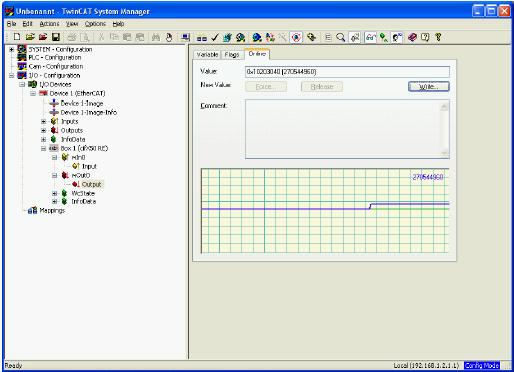The width and height of the screenshot is (514, 372).
Task: Click the Comment box scroll-down arrow
Action: point(444,153)
